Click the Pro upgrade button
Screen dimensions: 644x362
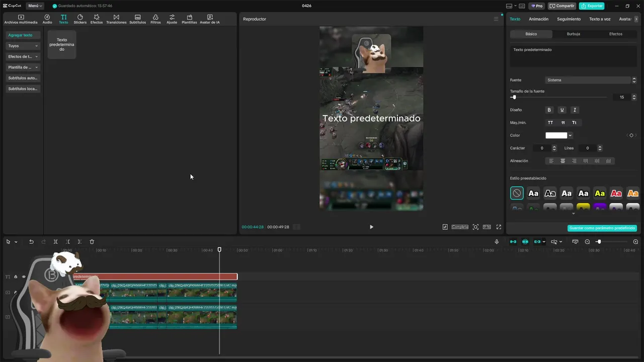[x=536, y=6]
